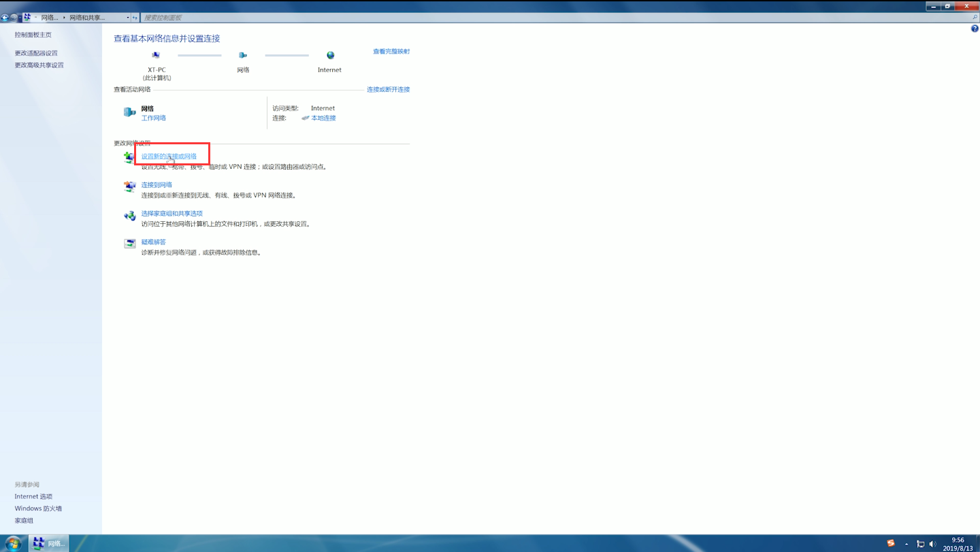This screenshot has width=980, height=552.
Task: Open 更改适配器设置 in sidebar
Action: [x=36, y=53]
